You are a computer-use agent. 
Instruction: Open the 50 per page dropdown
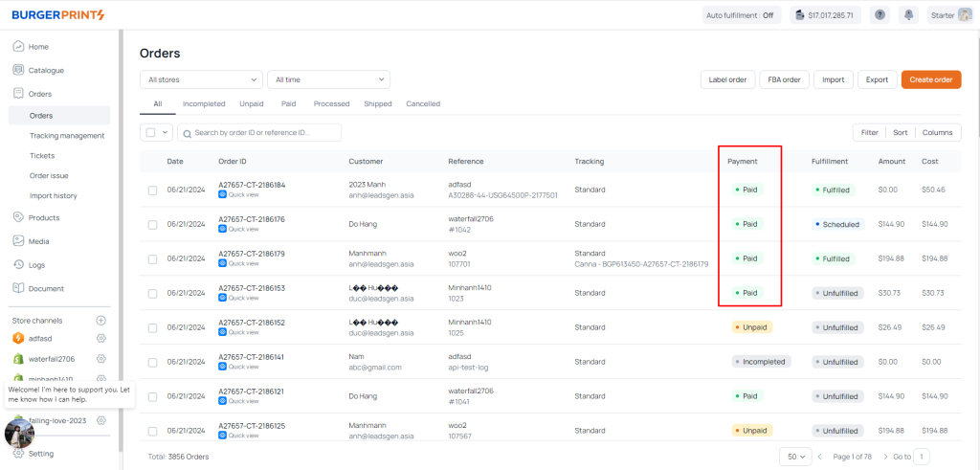[x=795, y=457]
